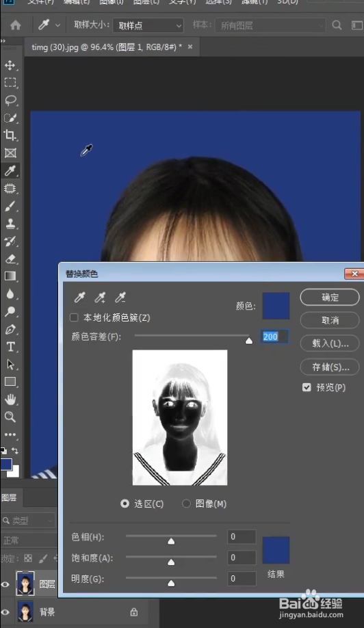Screen dimensions: 364x628
Task: Close the timg (30).jpg document tab
Action: (190, 47)
